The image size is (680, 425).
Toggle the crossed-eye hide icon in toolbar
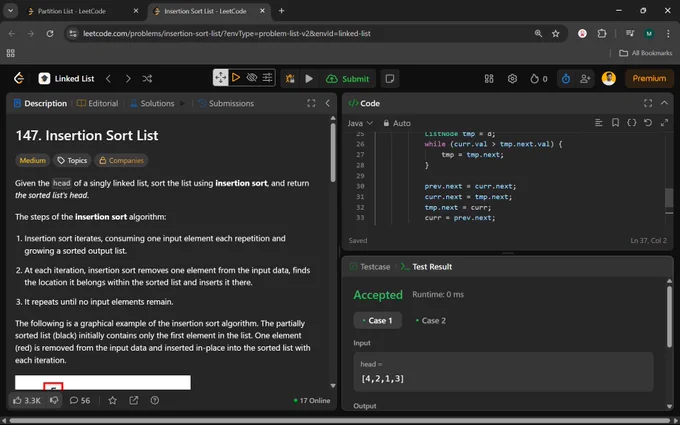tap(252, 78)
